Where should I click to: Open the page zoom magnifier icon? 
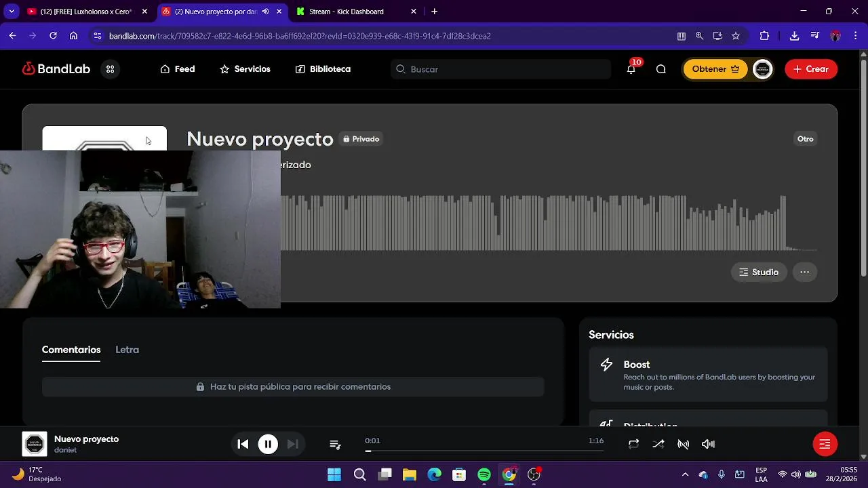(x=699, y=36)
